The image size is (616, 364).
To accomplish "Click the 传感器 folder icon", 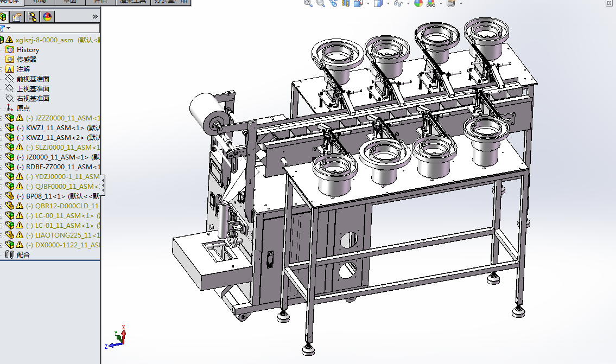I will (x=10, y=59).
